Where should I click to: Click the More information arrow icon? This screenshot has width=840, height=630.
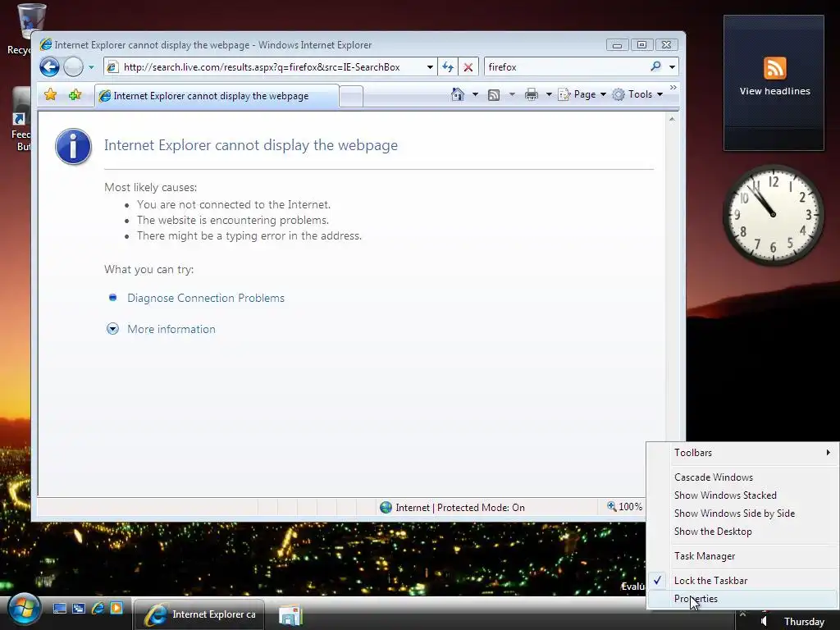click(112, 329)
